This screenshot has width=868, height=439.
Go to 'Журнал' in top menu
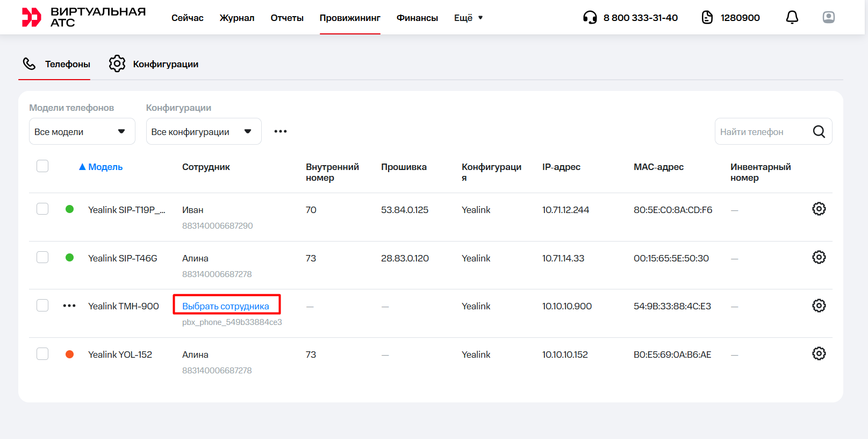[x=236, y=18]
